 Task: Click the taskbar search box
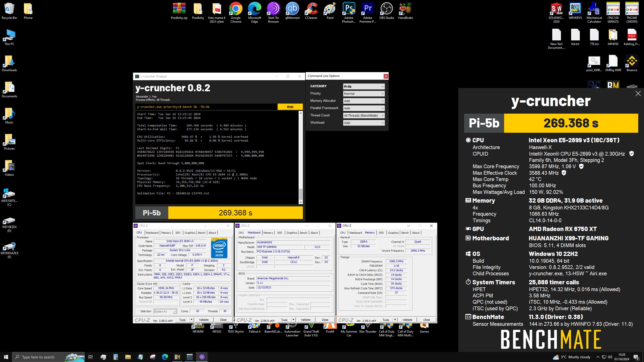(x=48, y=357)
